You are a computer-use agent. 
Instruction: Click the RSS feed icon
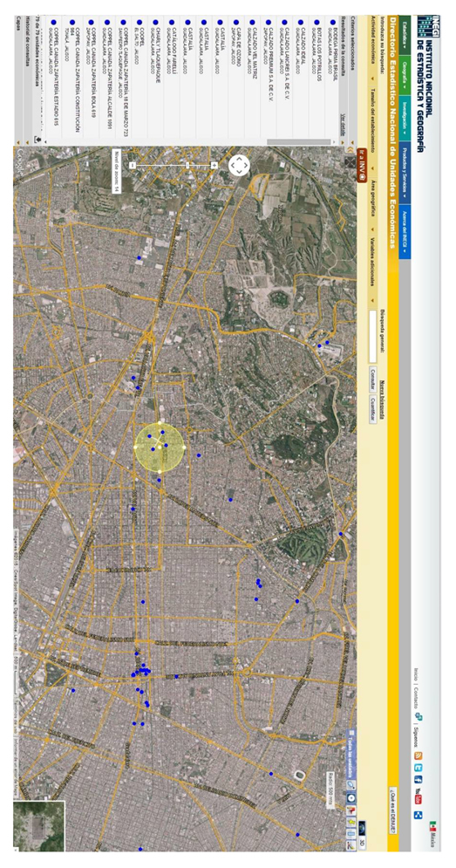click(419, 756)
